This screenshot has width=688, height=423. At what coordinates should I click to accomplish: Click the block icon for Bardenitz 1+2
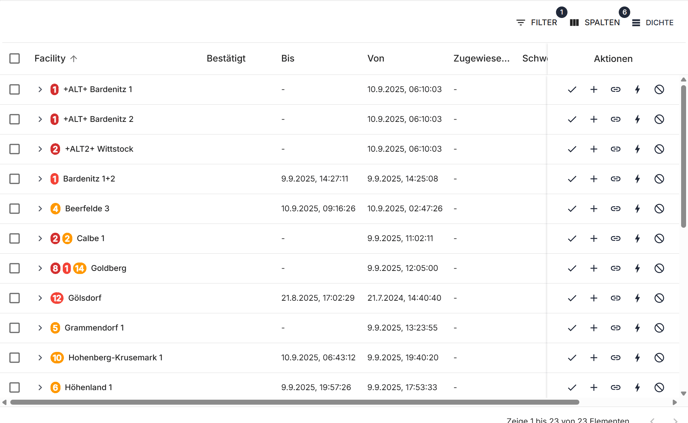[x=659, y=179]
